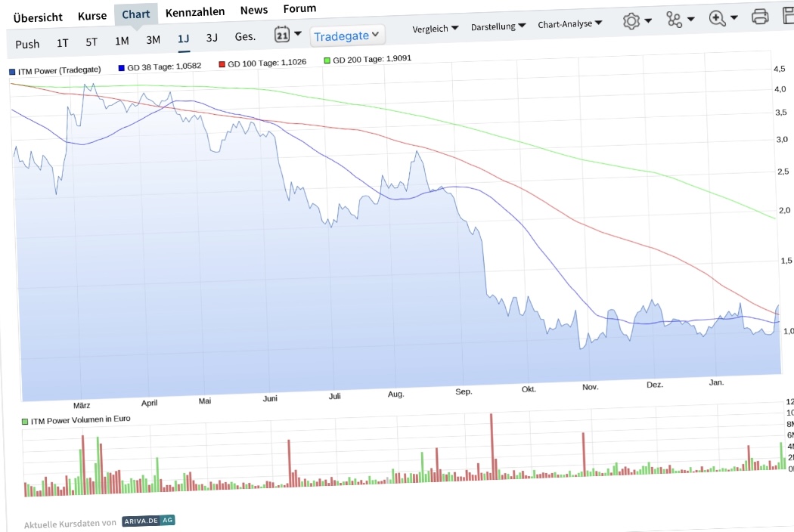Select the Ges. timeframe
This screenshot has width=794, height=532.
[245, 36]
